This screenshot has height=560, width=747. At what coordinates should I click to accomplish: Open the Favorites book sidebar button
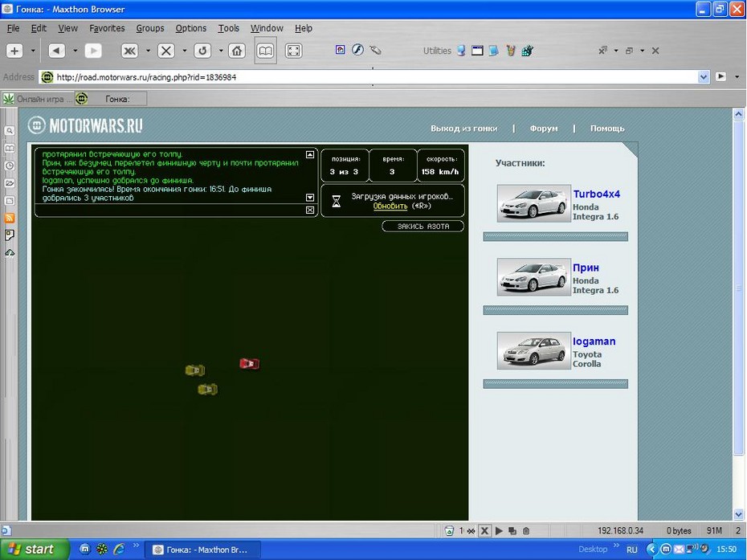(x=265, y=51)
